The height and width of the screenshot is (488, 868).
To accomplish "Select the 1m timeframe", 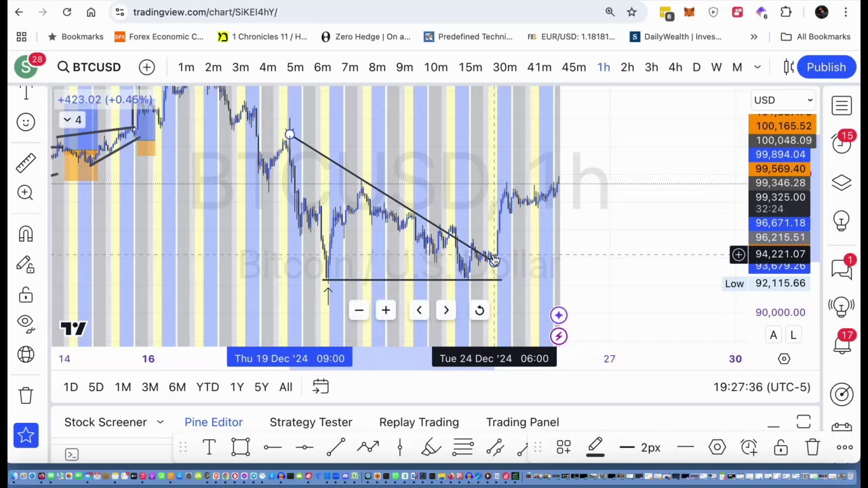I will pyautogui.click(x=186, y=67).
